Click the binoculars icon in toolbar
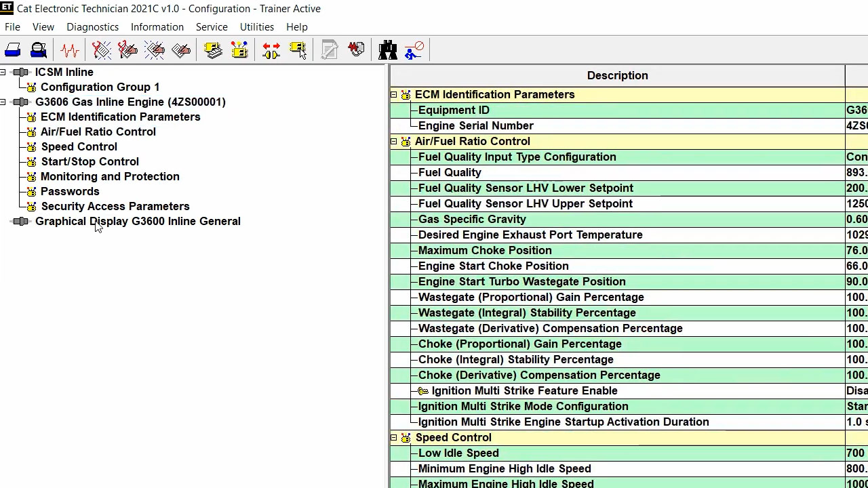The width and height of the screenshot is (868, 488). (388, 50)
